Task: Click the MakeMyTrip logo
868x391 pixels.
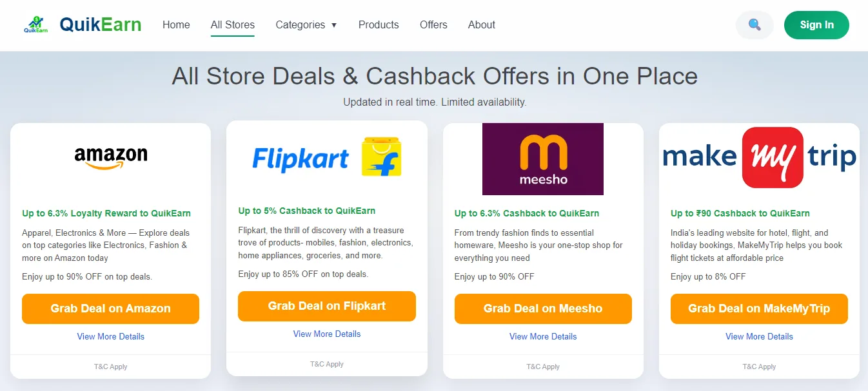Action: click(x=759, y=157)
